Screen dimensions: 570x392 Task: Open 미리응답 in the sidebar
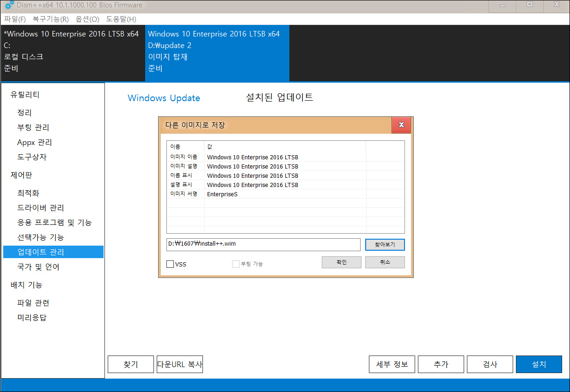click(x=32, y=318)
